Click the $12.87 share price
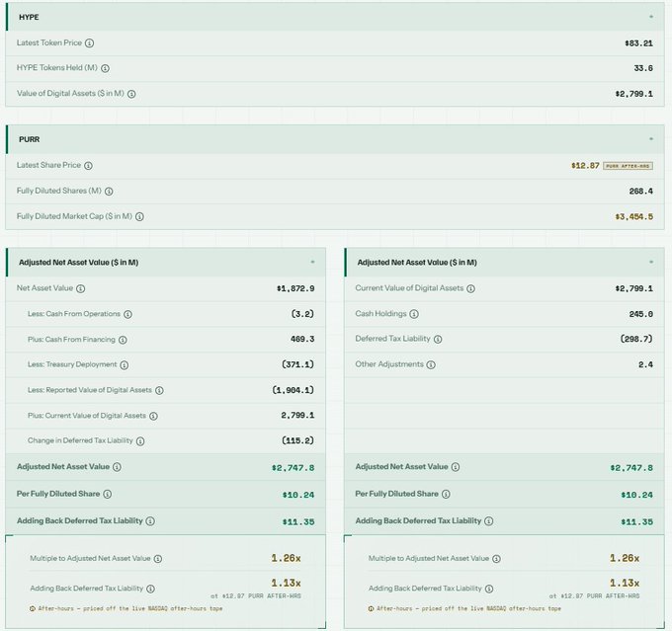Screen dimensions: 672x631 [585, 166]
